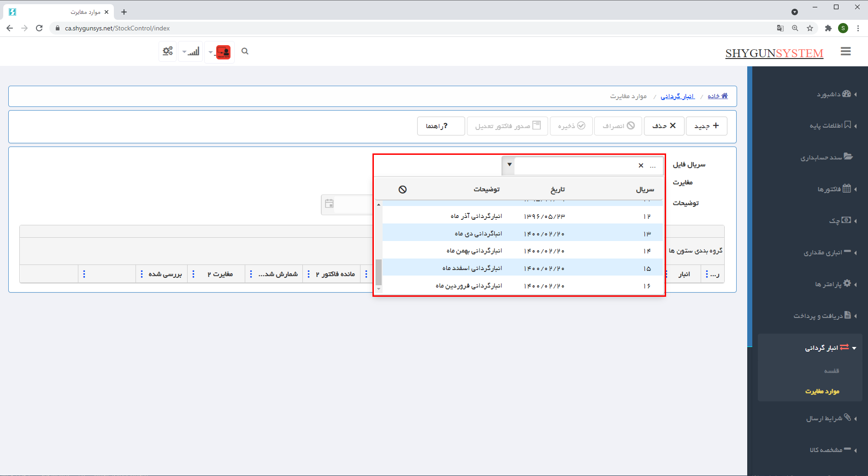The width and height of the screenshot is (868, 476).
Task: Open the خانه breadcrumb link
Action: tap(718, 96)
